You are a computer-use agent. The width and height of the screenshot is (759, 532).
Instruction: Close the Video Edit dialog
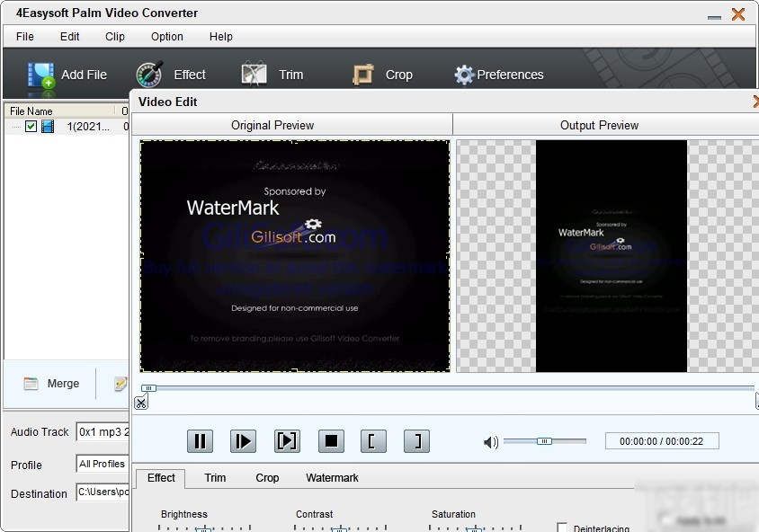coord(755,101)
